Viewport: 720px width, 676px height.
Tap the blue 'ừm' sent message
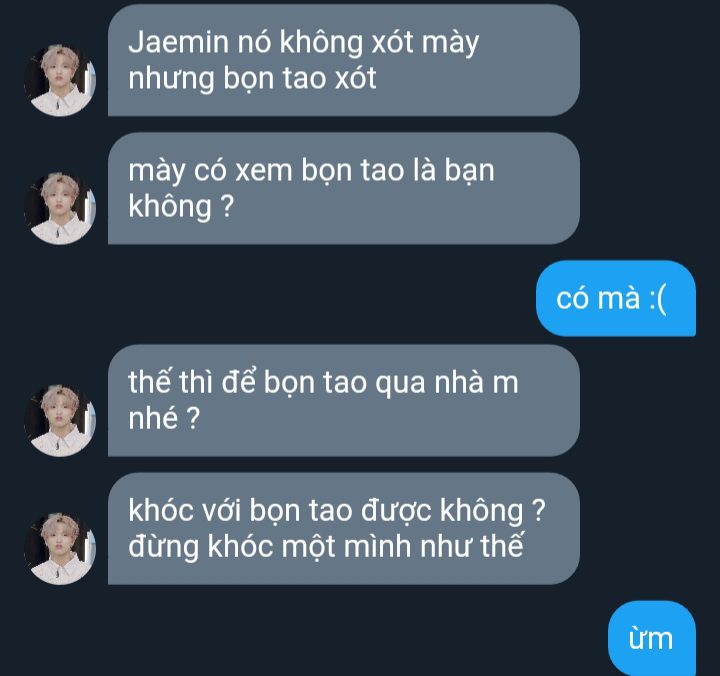coord(652,638)
